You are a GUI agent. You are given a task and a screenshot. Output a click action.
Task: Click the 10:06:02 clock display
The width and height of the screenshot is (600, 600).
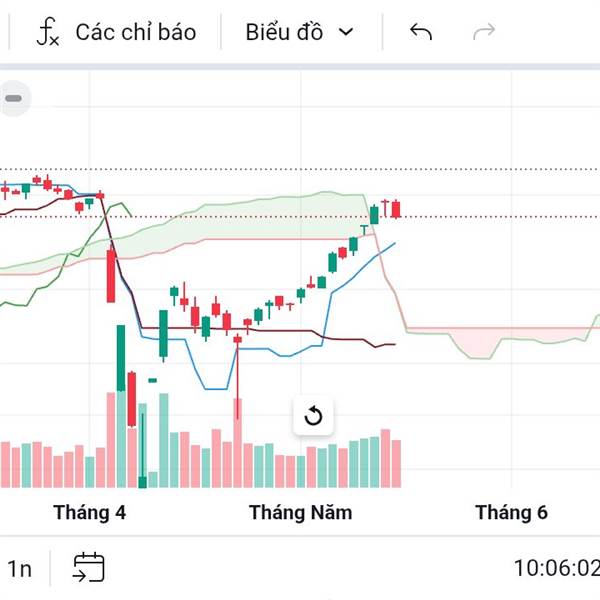(555, 569)
